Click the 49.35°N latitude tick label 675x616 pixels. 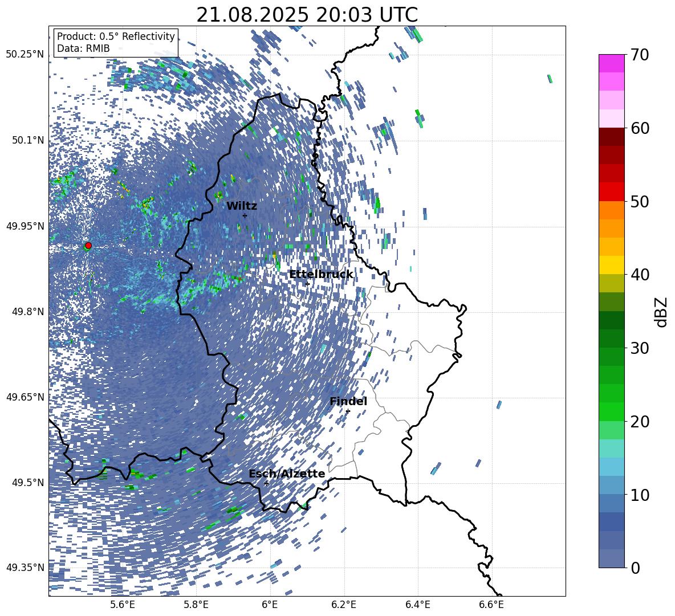tap(25, 568)
